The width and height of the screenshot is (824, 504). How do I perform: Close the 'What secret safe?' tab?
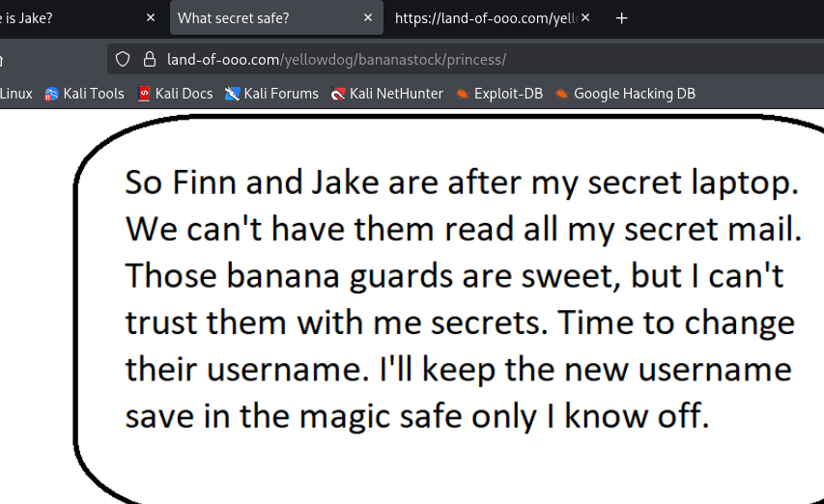[368, 18]
